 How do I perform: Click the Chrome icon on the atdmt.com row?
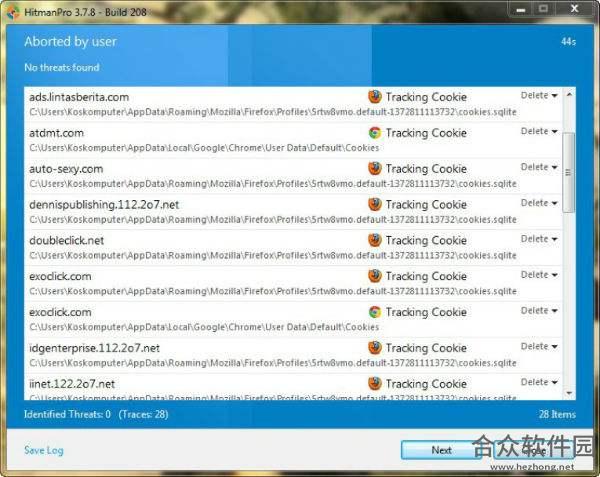(x=375, y=132)
